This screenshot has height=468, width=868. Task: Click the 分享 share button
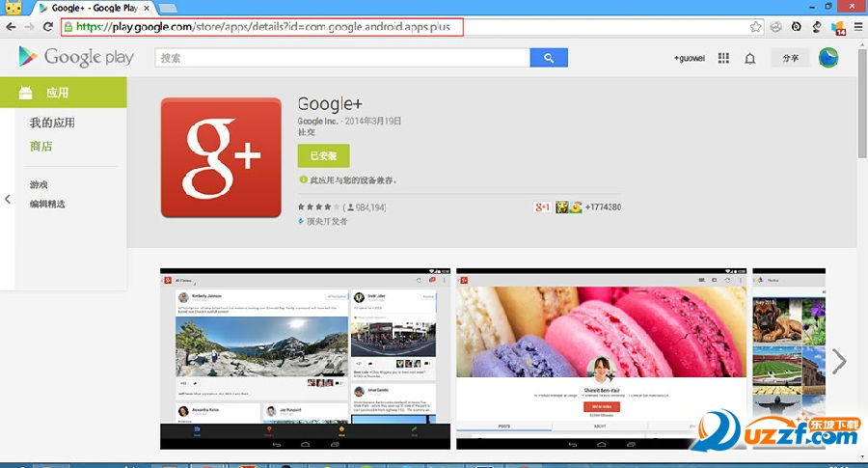790,58
